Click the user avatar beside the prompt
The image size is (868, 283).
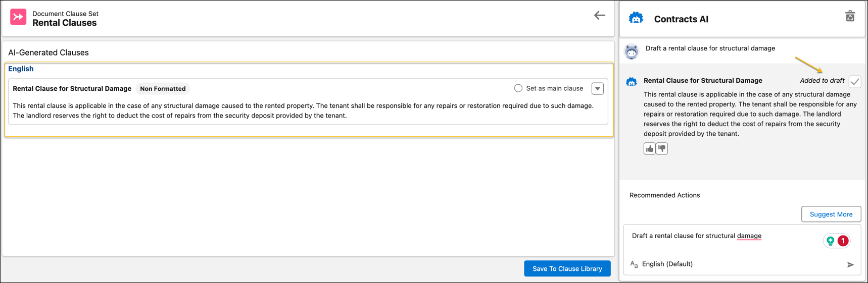632,51
